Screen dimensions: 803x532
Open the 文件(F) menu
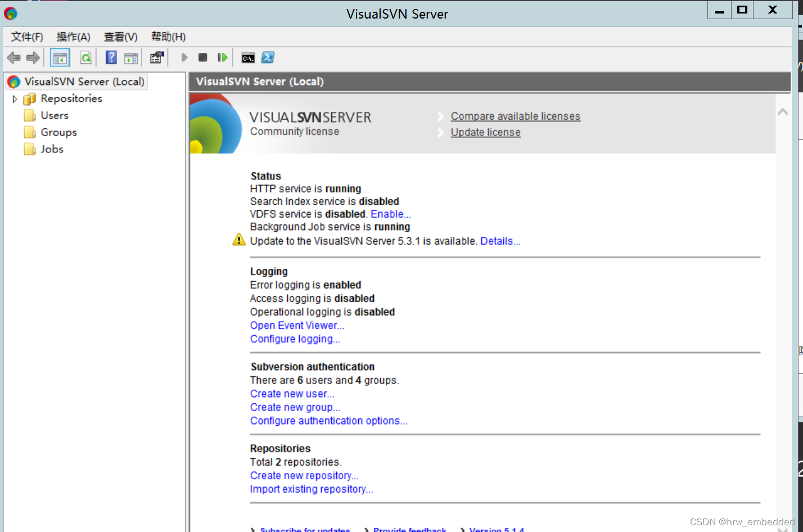click(27, 37)
